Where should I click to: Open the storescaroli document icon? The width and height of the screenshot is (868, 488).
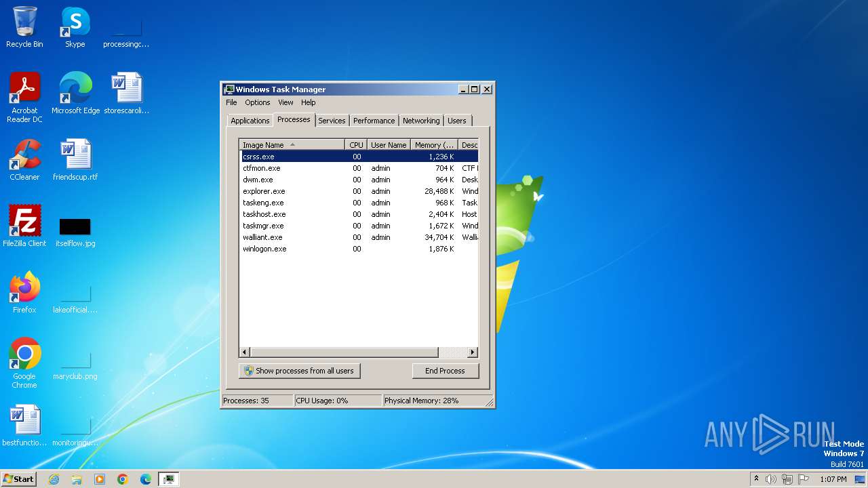[126, 94]
